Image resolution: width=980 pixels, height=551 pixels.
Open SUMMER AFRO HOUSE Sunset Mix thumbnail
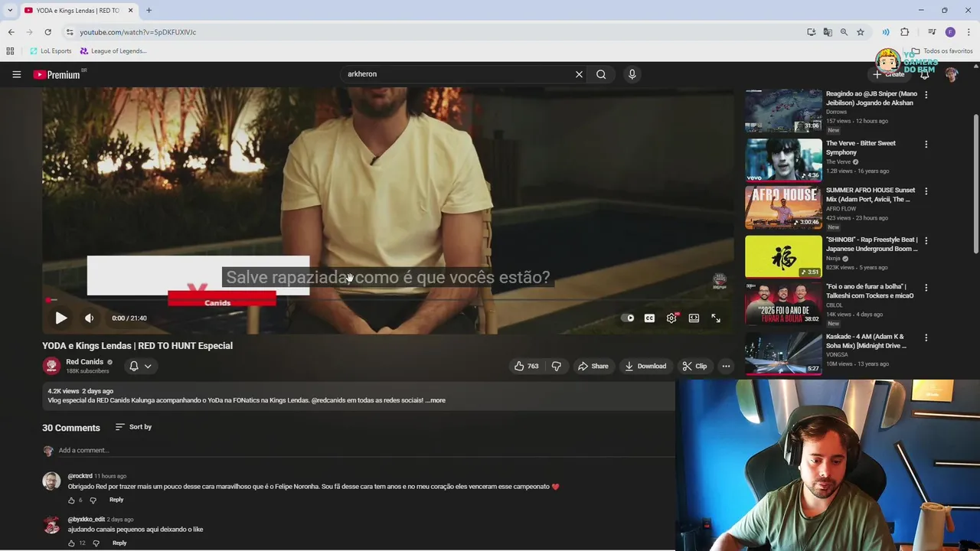coord(783,207)
